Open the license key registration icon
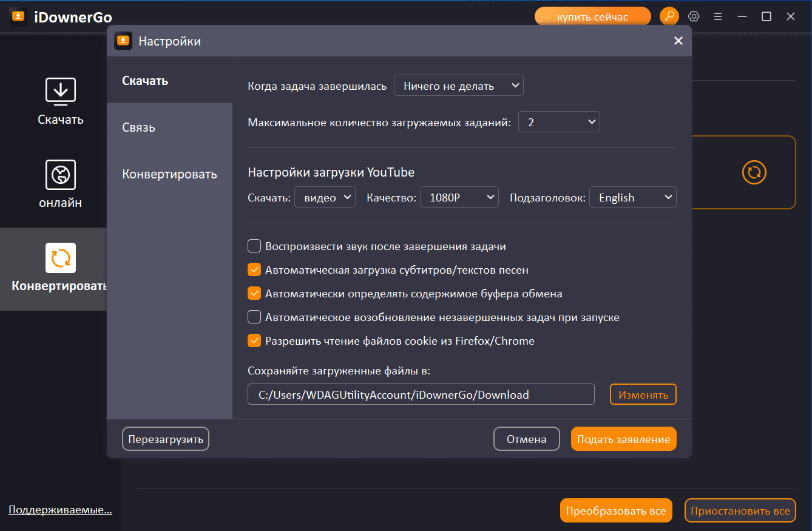 (669, 16)
